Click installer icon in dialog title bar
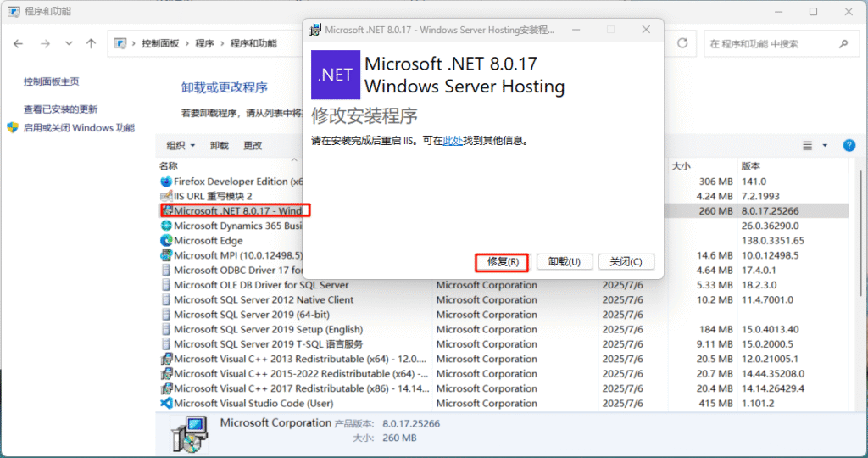868x458 pixels. 315,30
